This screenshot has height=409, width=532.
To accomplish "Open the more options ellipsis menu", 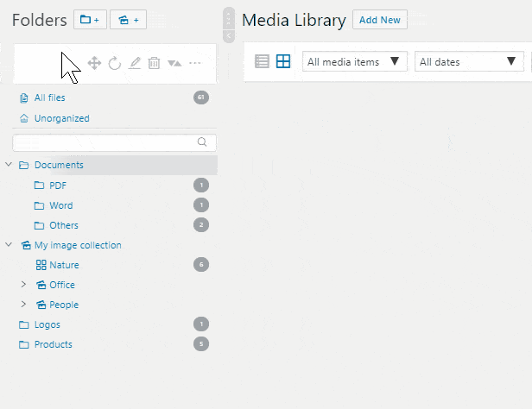I will pos(195,63).
